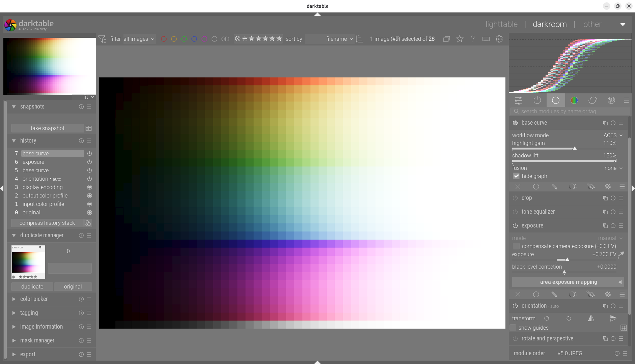
Task: Click the snapshot split view icon
Action: [x=88, y=128]
